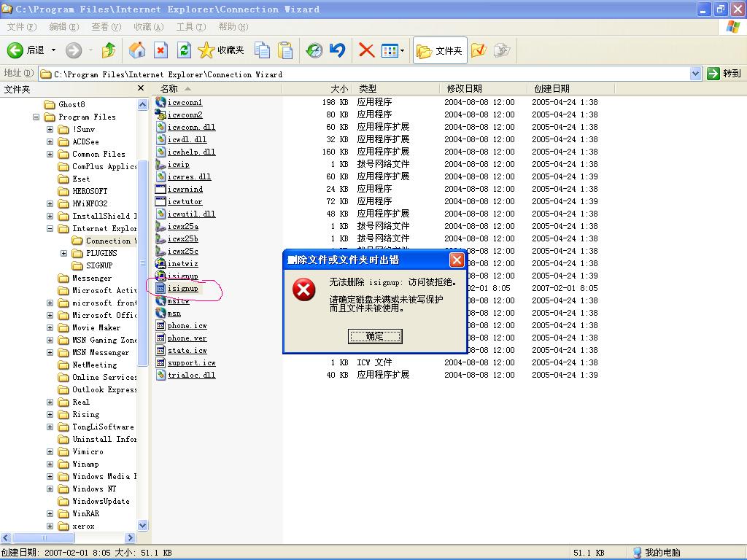Screen dimensions: 747x560
Task: Click the red error icon in dialog
Action: [304, 290]
